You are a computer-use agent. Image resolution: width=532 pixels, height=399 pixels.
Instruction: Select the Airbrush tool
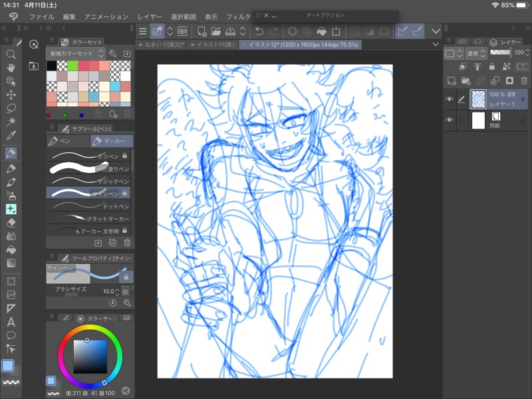pyautogui.click(x=11, y=196)
